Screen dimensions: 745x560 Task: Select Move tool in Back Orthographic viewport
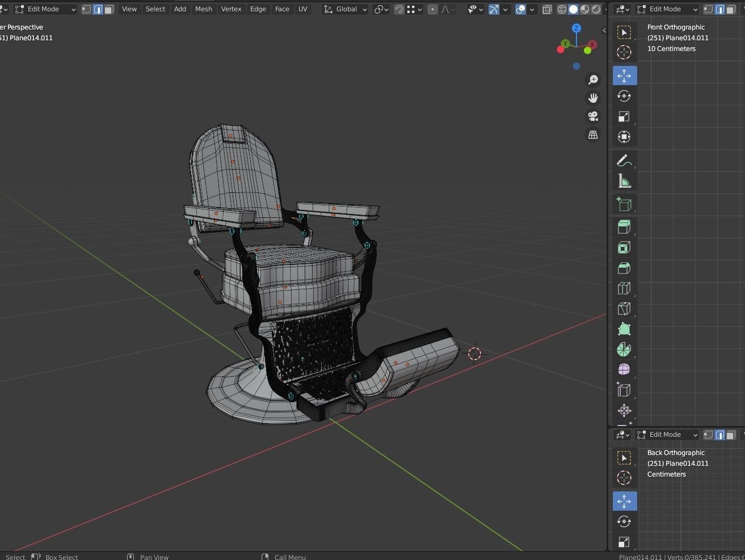pos(624,501)
